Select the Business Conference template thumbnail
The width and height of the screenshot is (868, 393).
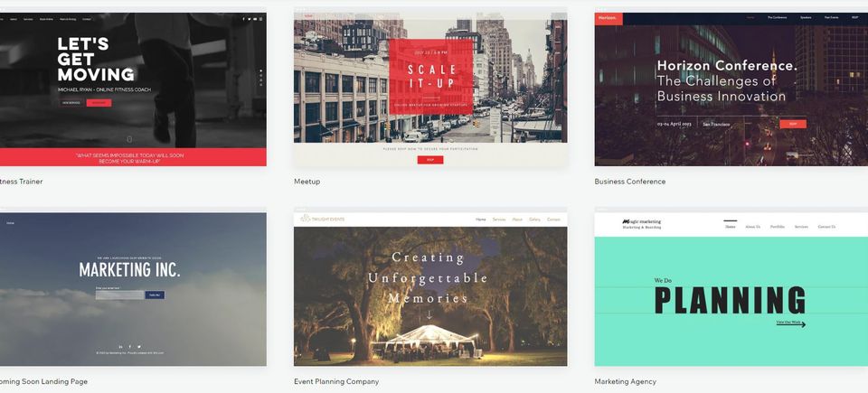coord(731,89)
